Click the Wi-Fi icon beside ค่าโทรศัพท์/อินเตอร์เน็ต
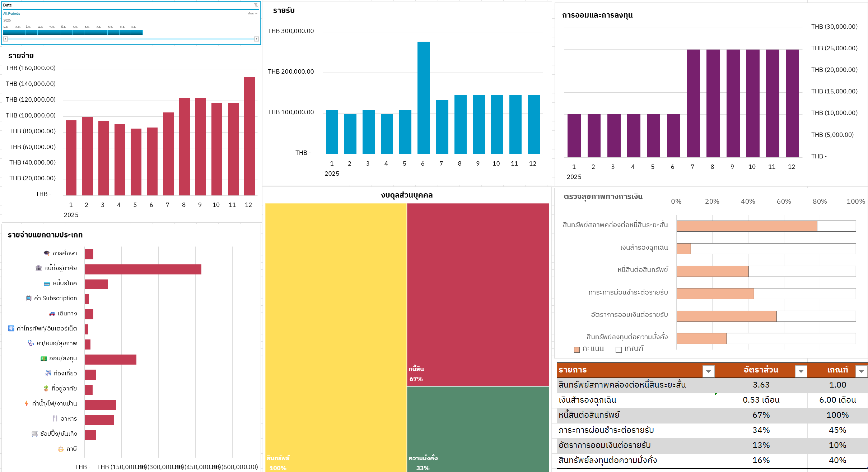This screenshot has height=472, width=868. pos(11,328)
